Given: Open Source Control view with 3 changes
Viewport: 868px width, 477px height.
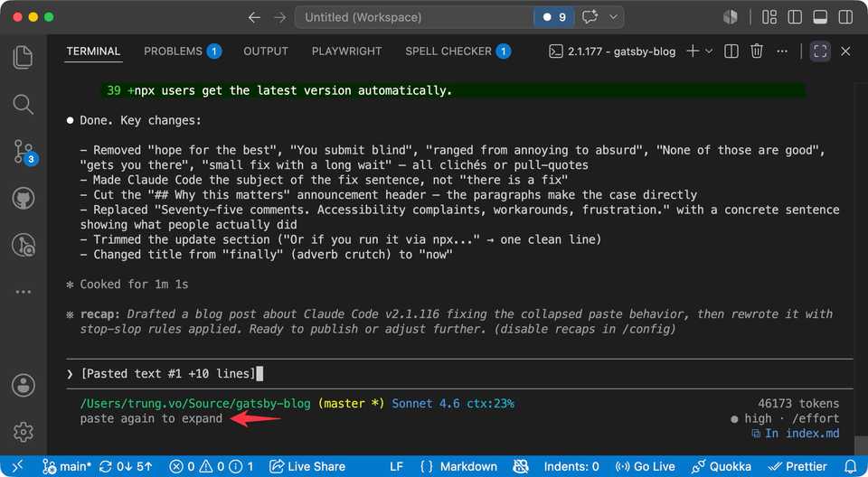Looking at the screenshot, I should click(x=24, y=152).
